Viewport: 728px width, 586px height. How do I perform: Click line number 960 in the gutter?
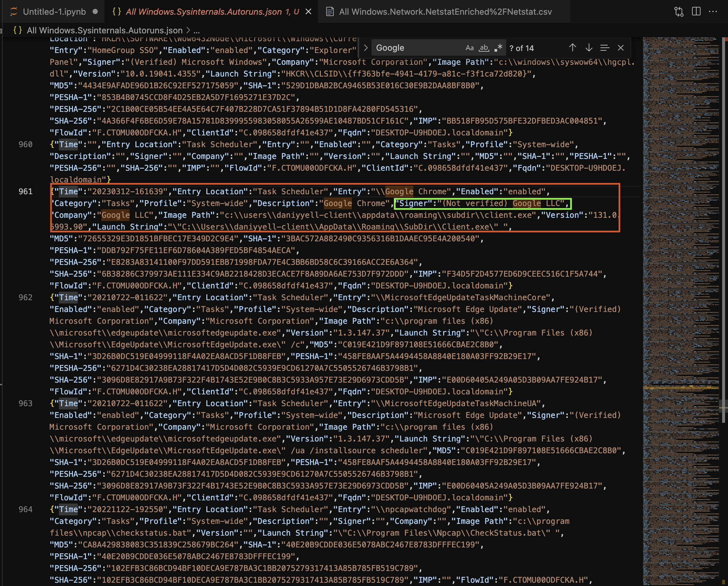[26, 145]
